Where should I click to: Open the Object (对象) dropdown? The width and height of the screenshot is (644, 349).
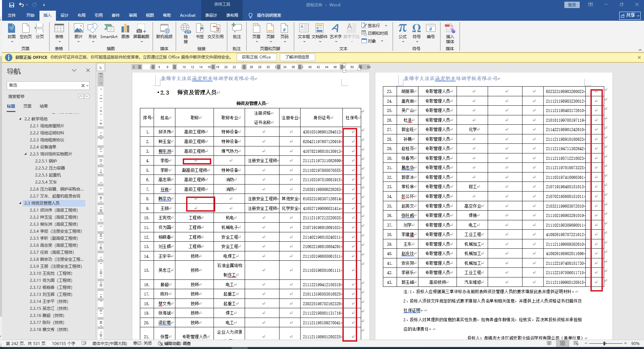click(x=382, y=41)
